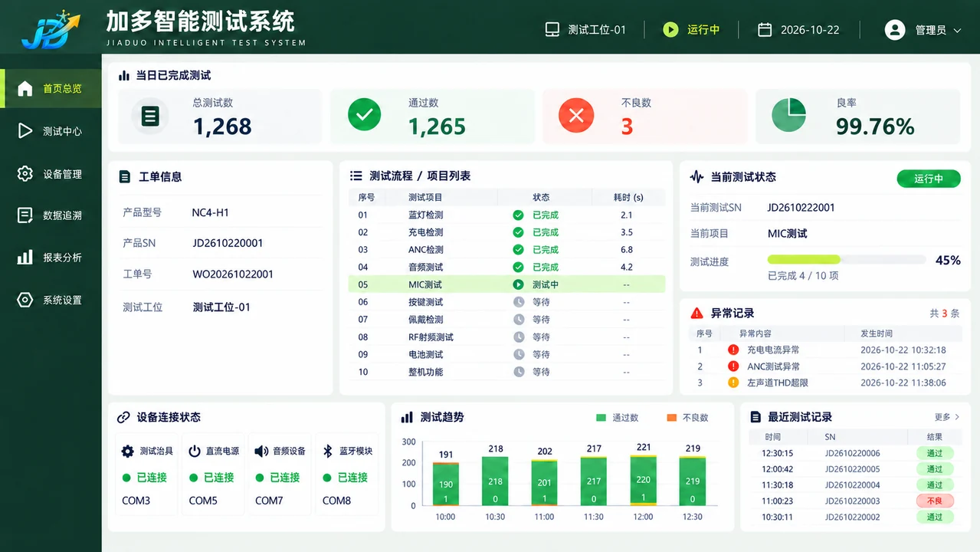Viewport: 980px width, 552px height.
Task: Select the 整机功能 test row
Action: tap(506, 372)
